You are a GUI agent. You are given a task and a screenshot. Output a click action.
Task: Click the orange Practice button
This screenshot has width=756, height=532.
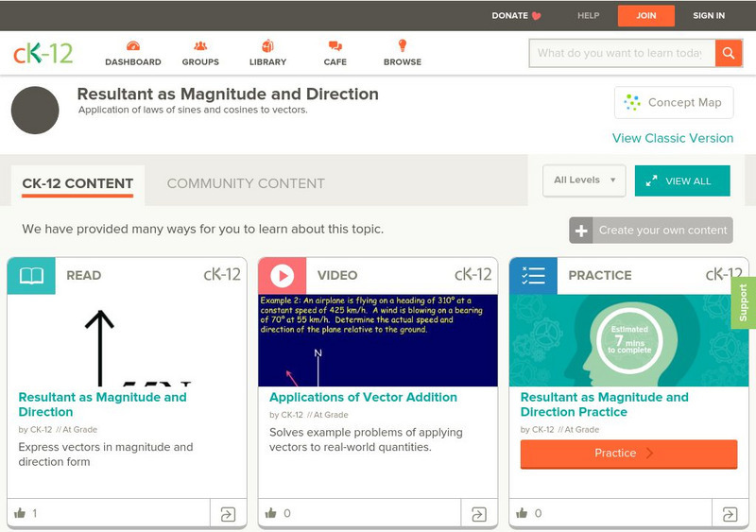point(628,454)
